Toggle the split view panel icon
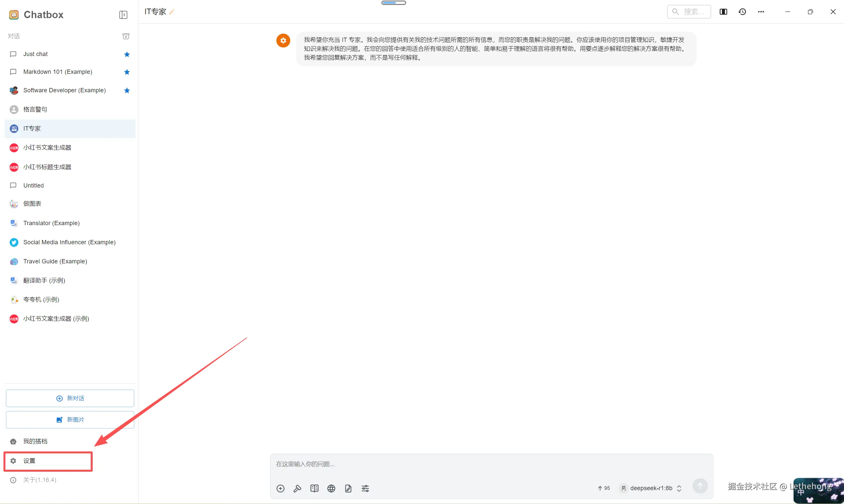The height and width of the screenshot is (504, 844). point(723,12)
